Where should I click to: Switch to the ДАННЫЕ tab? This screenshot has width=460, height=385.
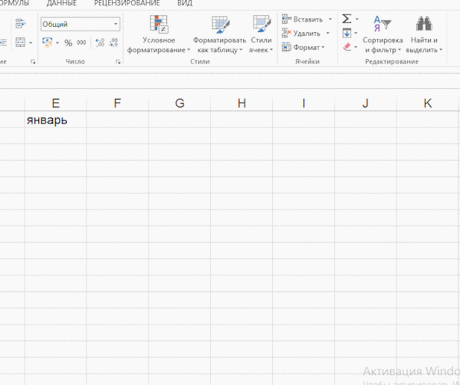coord(61,3)
